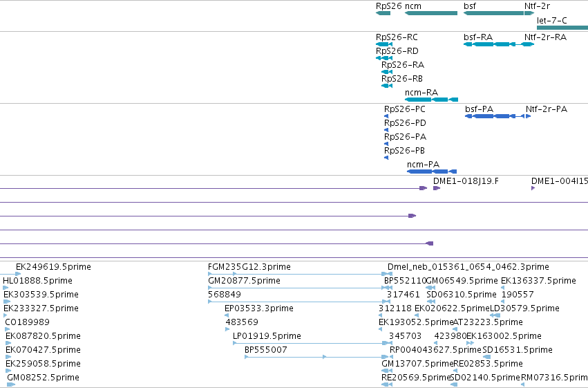Viewport: 588px width, 388px height.
Task: Select the 312118 EST label
Action: 395,308
